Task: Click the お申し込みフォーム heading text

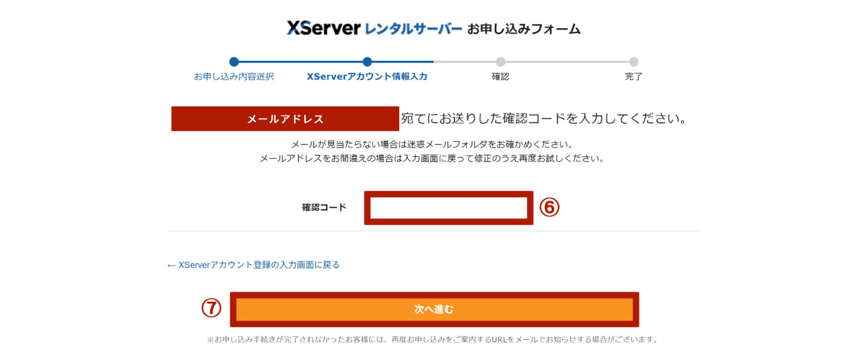Action: (x=524, y=29)
